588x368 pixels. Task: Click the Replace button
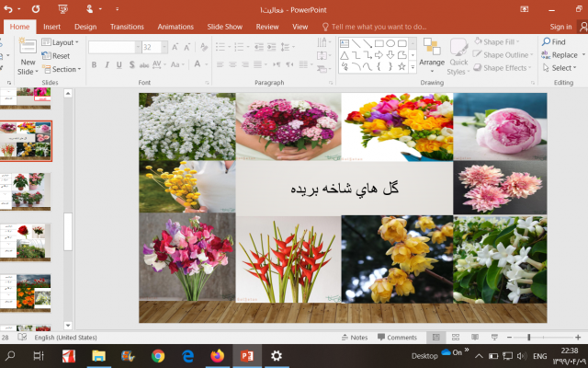tap(560, 55)
